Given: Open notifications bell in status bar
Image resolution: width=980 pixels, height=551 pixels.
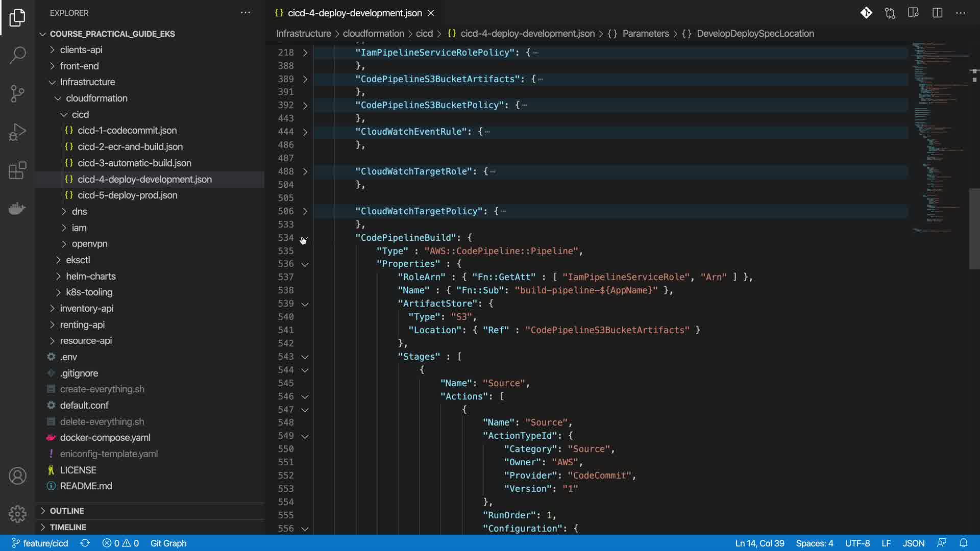Looking at the screenshot, I should coord(963,543).
